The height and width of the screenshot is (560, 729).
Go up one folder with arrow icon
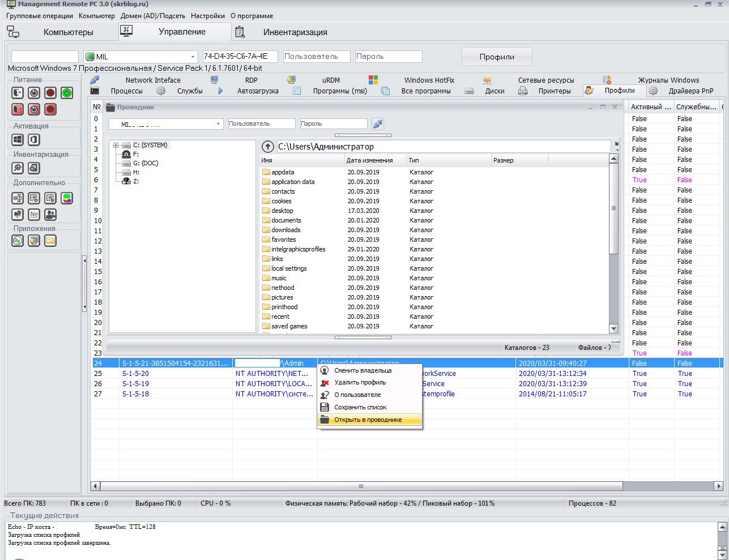tap(267, 146)
